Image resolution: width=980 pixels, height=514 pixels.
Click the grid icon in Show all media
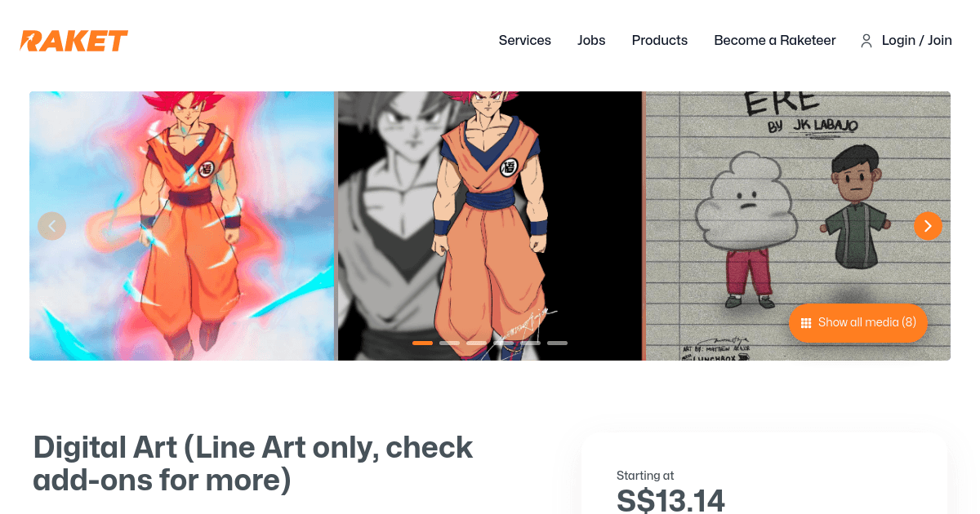[806, 323]
